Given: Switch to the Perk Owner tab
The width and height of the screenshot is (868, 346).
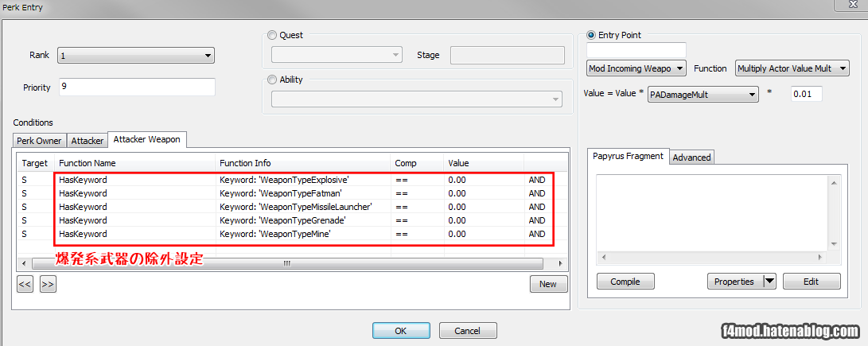Looking at the screenshot, I should 39,141.
